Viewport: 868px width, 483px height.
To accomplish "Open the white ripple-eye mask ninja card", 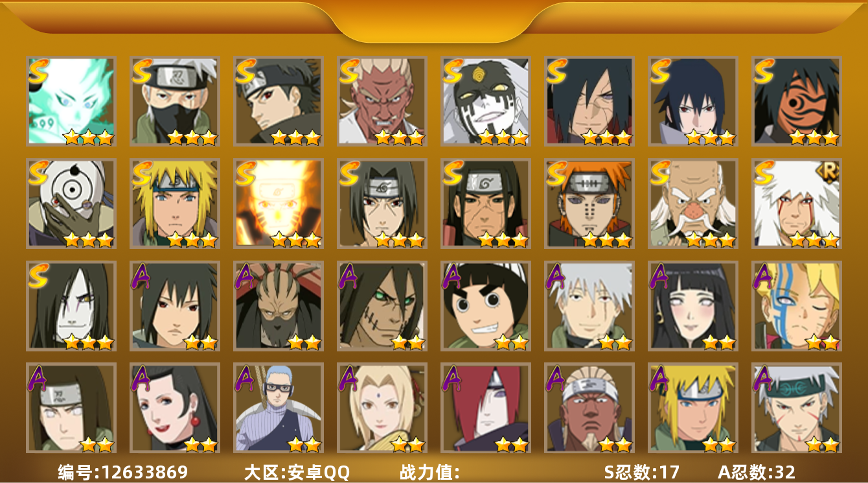I will click(x=71, y=204).
